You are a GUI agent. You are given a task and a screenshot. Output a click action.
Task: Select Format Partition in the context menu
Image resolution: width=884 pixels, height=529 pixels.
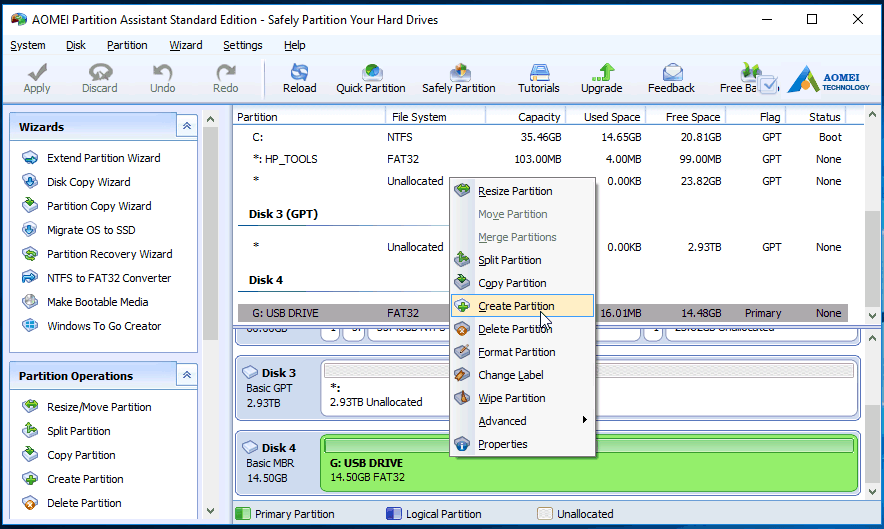click(x=523, y=352)
